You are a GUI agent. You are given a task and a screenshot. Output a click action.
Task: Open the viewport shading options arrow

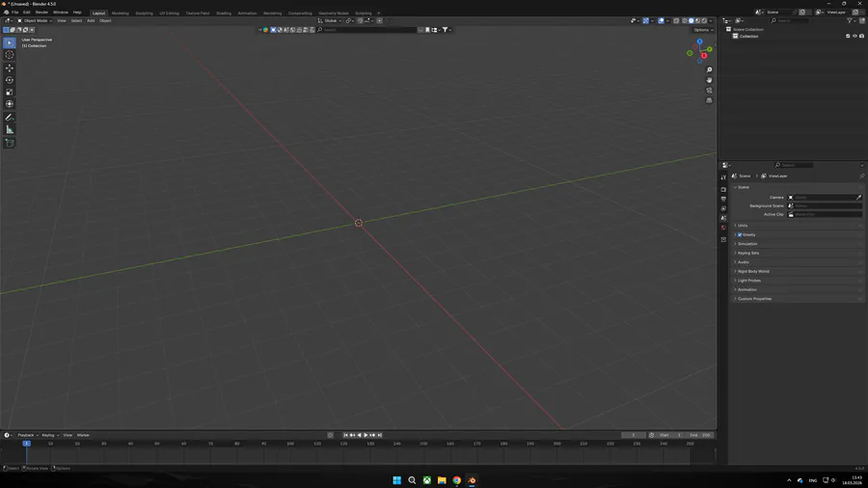[x=711, y=21]
